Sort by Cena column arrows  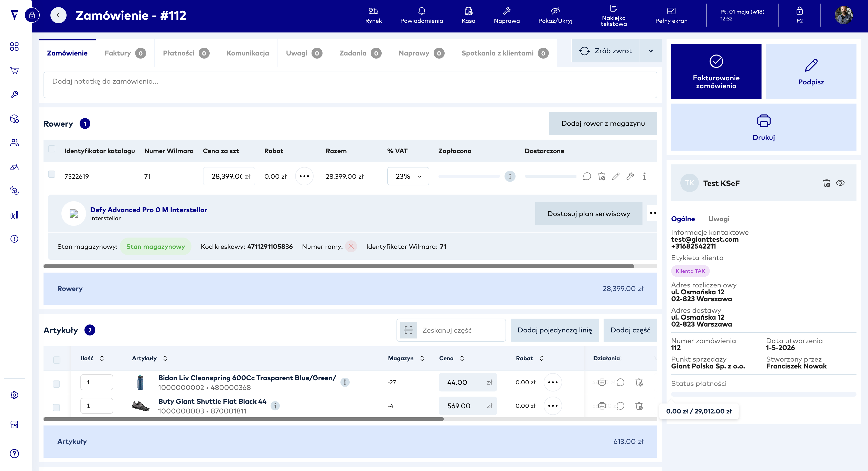point(462,358)
